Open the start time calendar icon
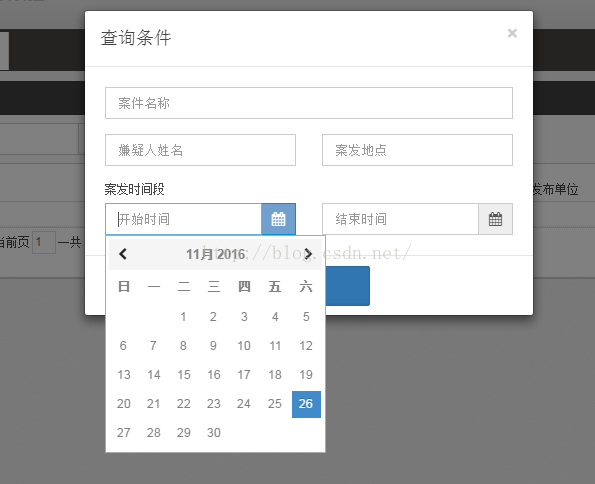The image size is (595, 484). pyautogui.click(x=279, y=219)
